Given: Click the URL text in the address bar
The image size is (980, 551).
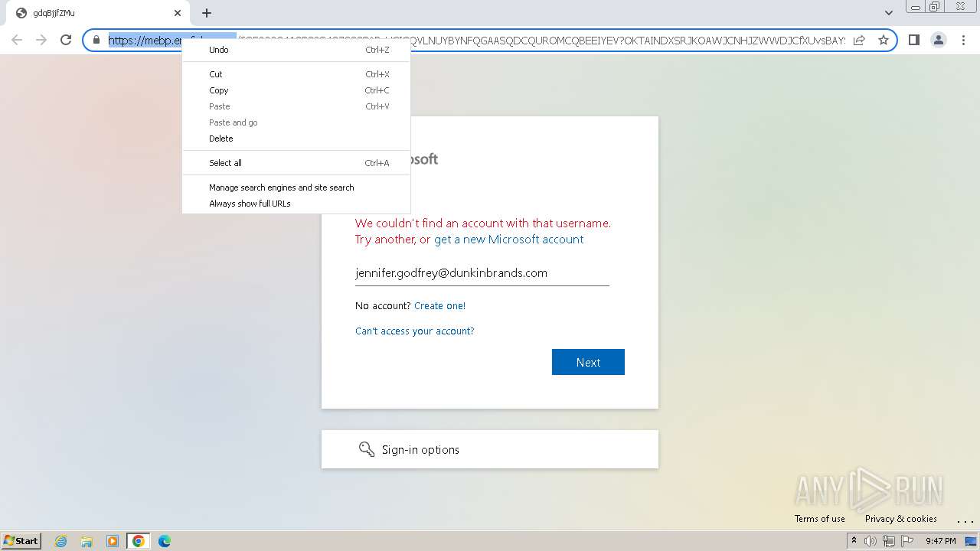Looking at the screenshot, I should coord(476,40).
